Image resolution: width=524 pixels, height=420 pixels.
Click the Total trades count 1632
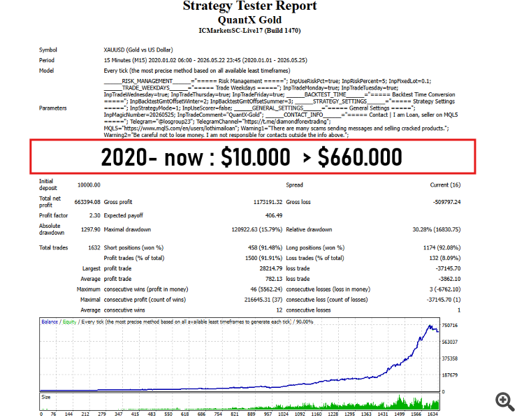[x=94, y=248]
